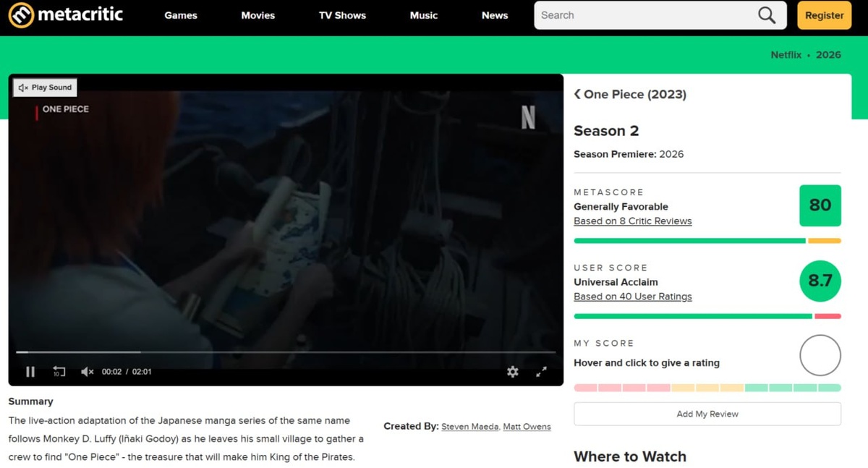Select the Metascore distribution bar
Image resolution: width=868 pixels, height=468 pixels.
click(x=707, y=241)
